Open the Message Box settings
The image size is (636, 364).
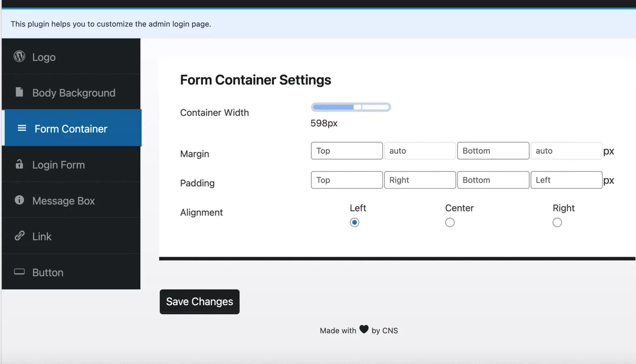(63, 200)
